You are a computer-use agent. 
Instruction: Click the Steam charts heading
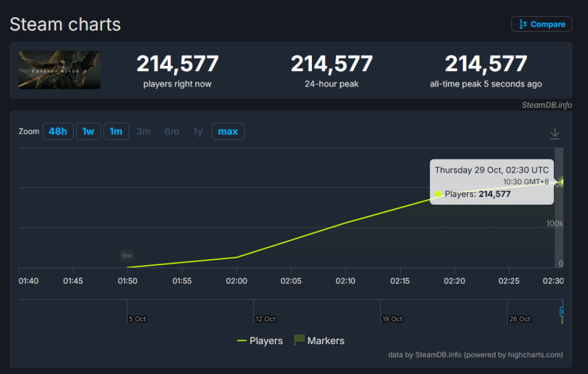65,24
